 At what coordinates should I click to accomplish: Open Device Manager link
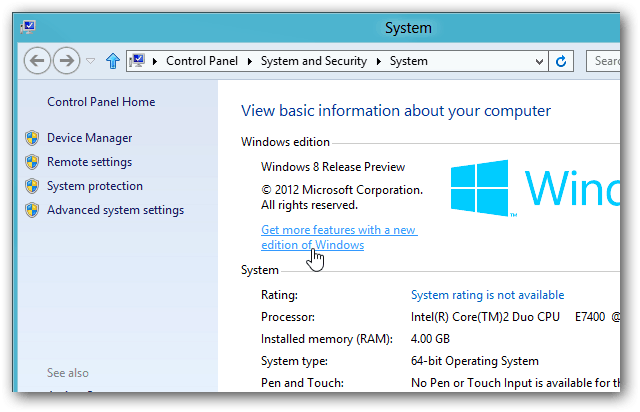[89, 138]
